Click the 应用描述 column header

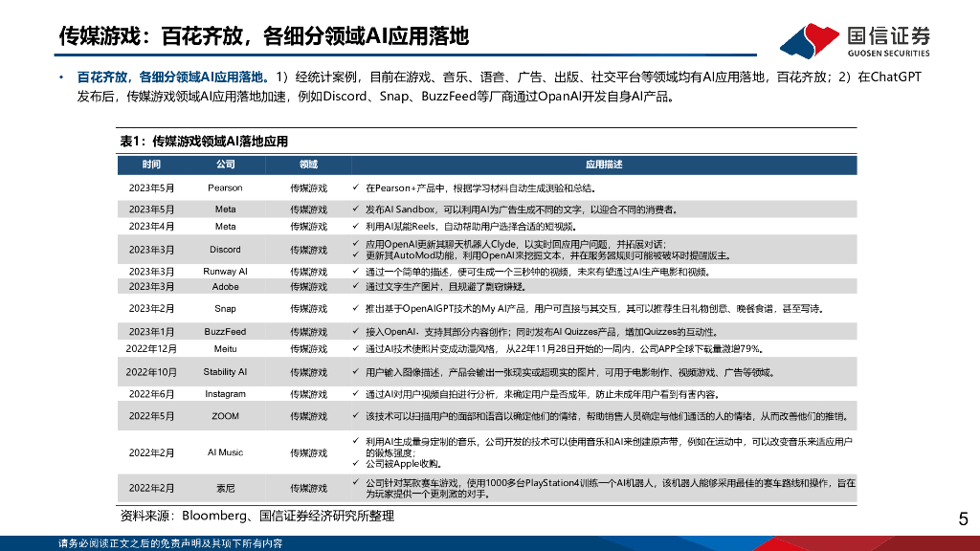pyautogui.click(x=604, y=165)
